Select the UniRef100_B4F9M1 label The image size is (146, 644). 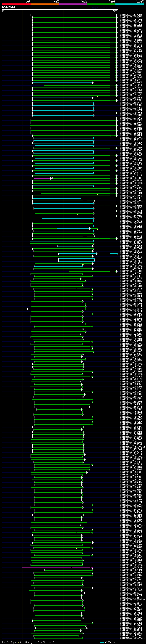131,271
